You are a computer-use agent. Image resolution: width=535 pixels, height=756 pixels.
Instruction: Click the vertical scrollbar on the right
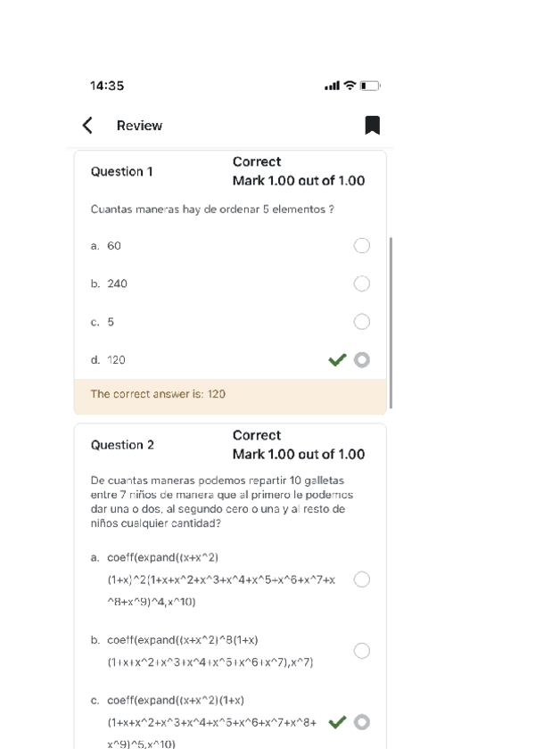pos(391,321)
